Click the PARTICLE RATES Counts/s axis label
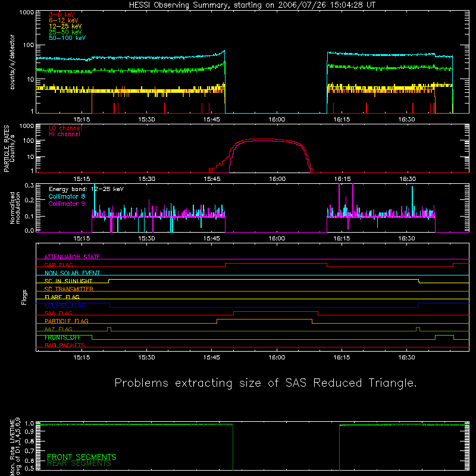476x476 pixels. coord(9,149)
